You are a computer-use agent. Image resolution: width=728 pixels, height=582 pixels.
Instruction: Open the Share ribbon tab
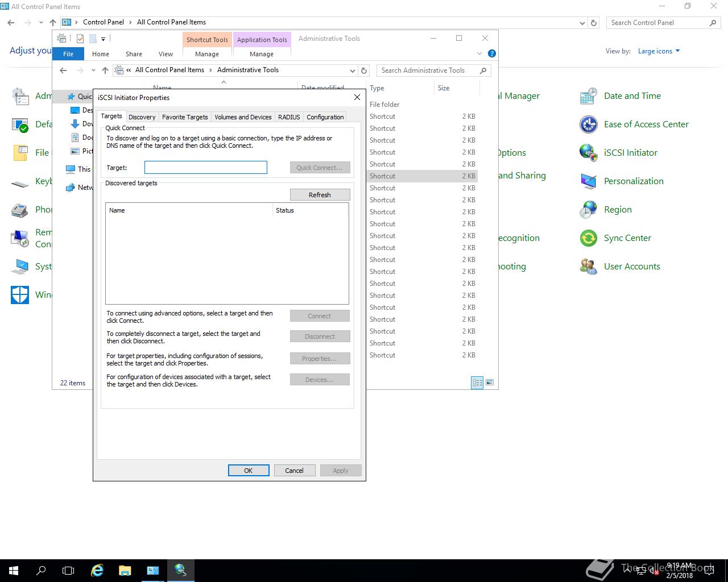(134, 54)
